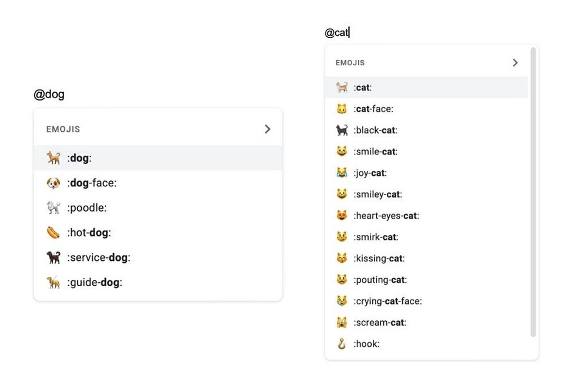Expand the Emojis section in the cat popup
Image resolution: width=588 pixels, height=392 pixels.
point(515,62)
